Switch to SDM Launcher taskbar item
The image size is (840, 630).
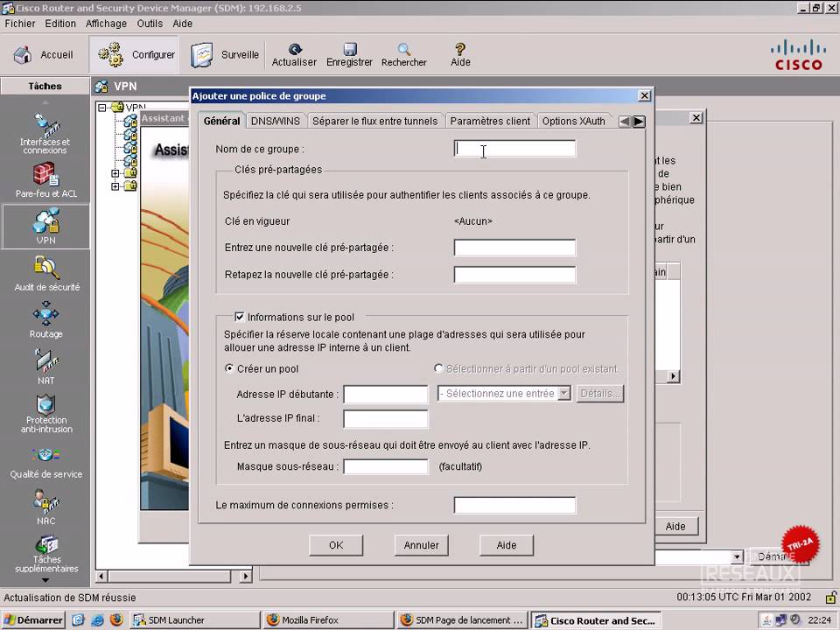point(194,620)
